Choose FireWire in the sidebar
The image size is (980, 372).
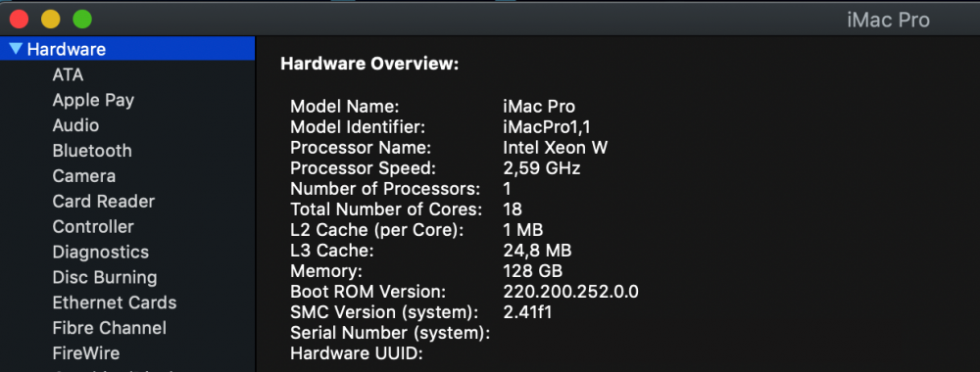[x=85, y=353]
